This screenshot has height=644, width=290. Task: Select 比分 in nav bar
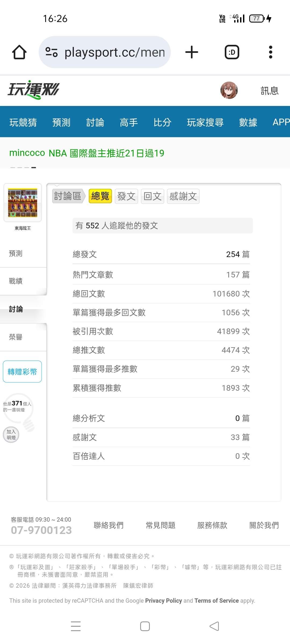162,122
